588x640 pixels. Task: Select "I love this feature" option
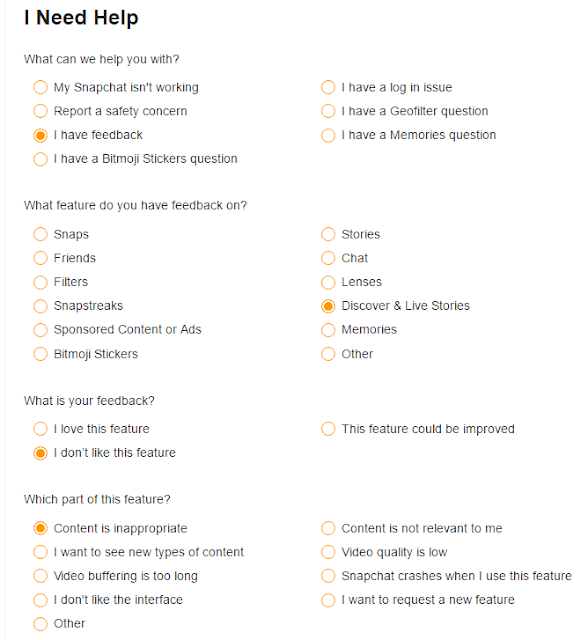(x=40, y=429)
